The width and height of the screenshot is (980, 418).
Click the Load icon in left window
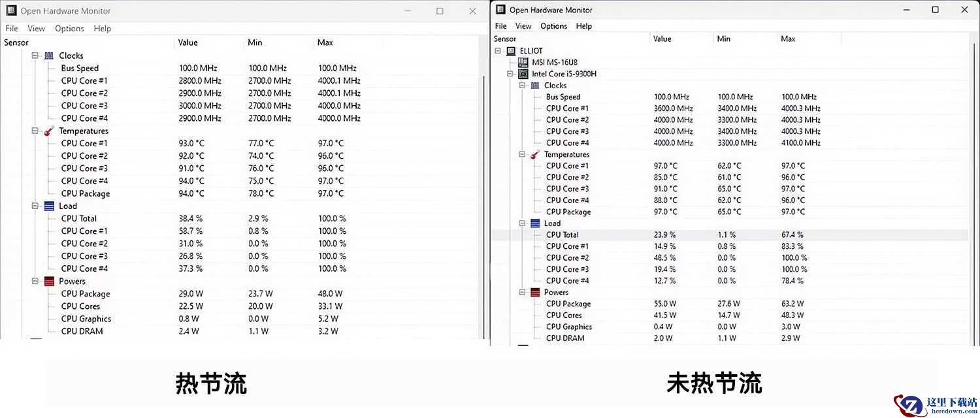point(49,206)
